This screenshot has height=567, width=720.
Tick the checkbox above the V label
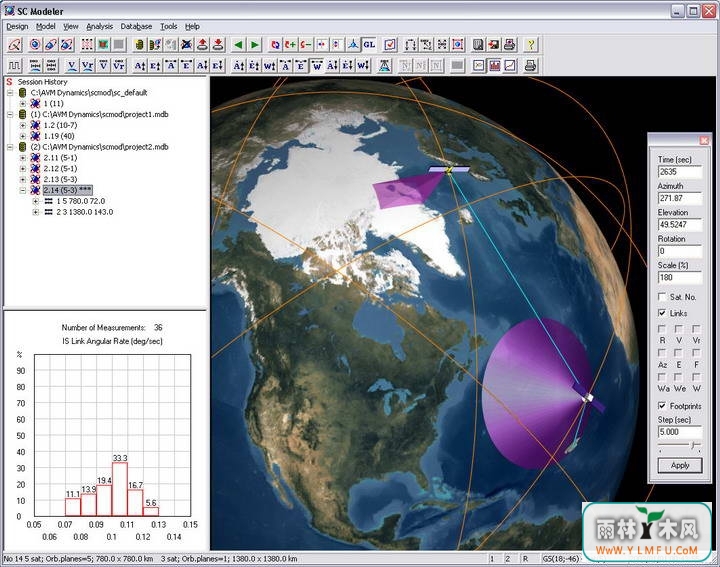(679, 329)
